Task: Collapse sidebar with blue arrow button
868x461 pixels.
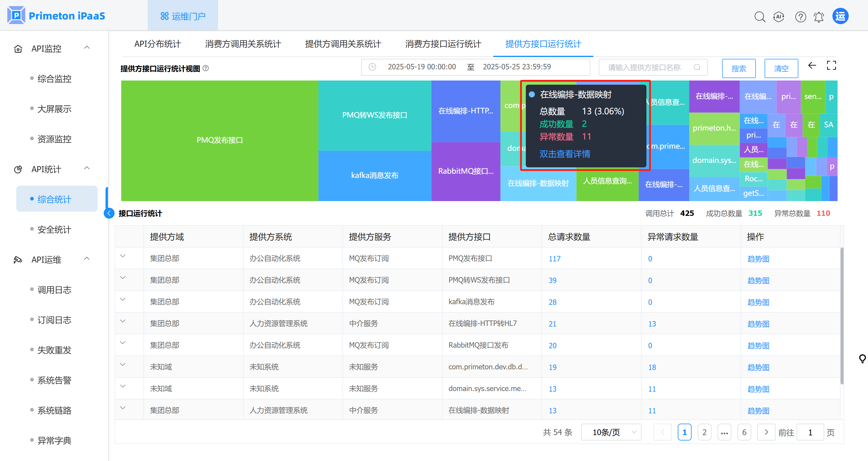Action: [109, 213]
